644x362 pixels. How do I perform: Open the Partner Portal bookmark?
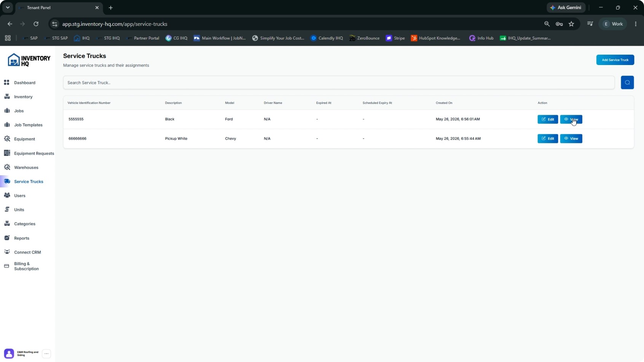pyautogui.click(x=143, y=38)
